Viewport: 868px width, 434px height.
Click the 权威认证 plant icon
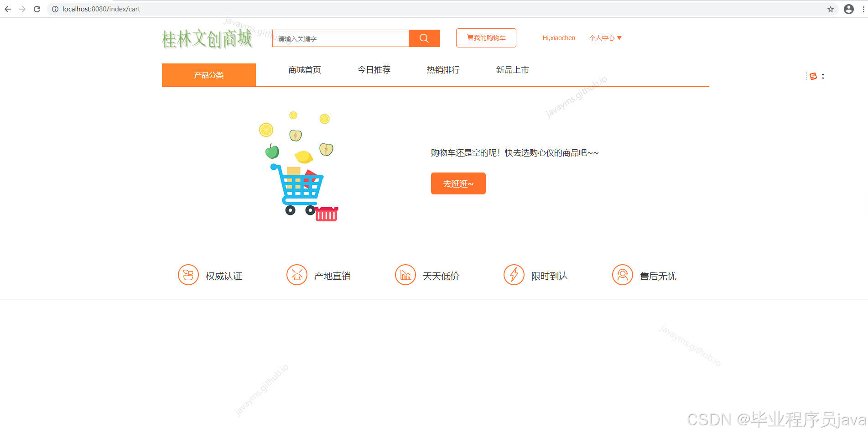(x=188, y=275)
